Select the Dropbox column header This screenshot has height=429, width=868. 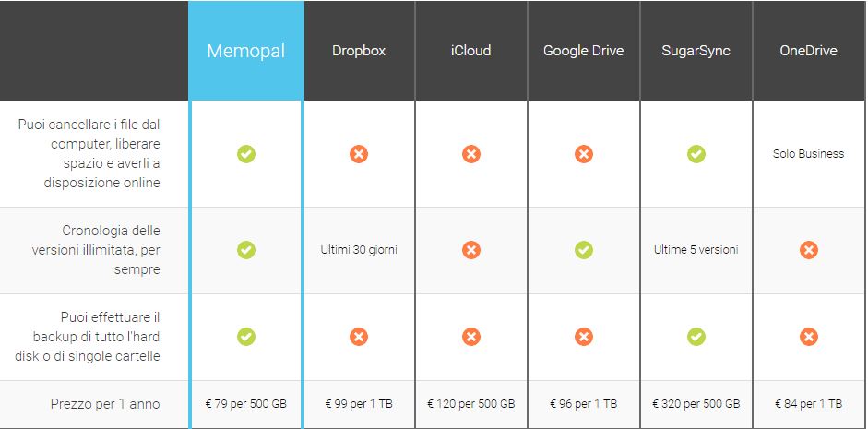359,51
